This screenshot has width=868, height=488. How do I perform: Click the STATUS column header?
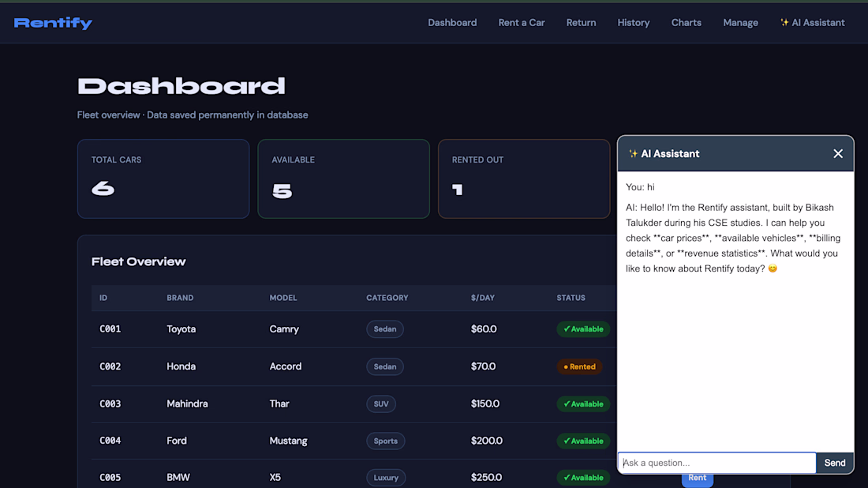(x=571, y=298)
